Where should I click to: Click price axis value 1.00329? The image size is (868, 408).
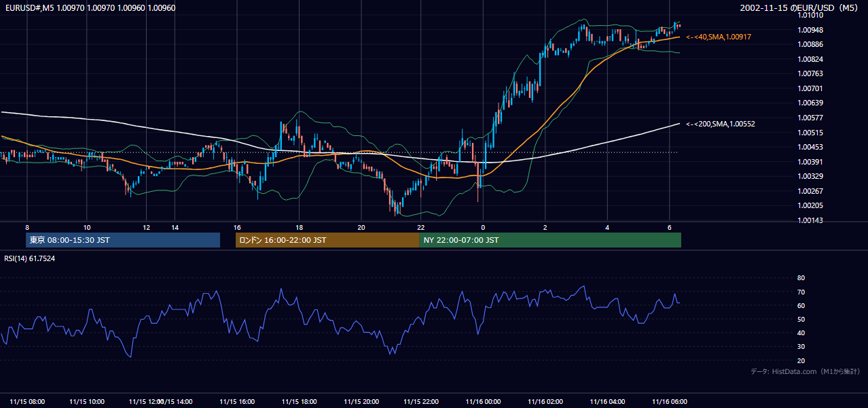point(810,176)
